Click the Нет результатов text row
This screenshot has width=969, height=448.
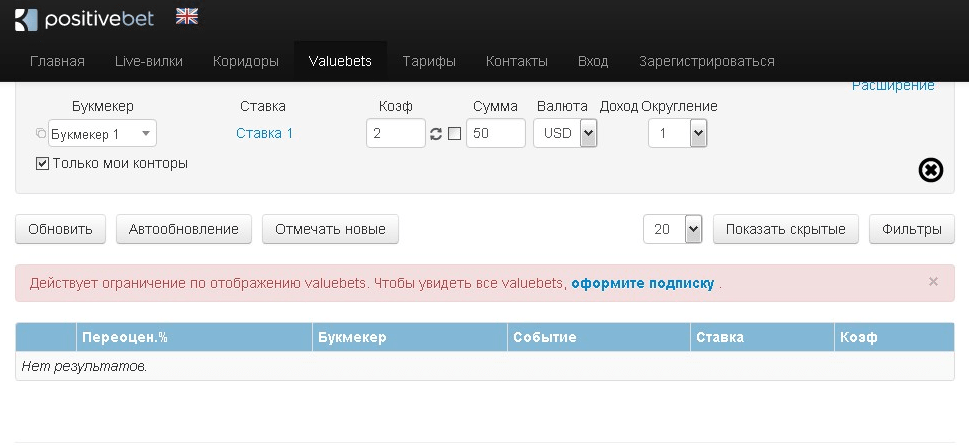point(484,366)
